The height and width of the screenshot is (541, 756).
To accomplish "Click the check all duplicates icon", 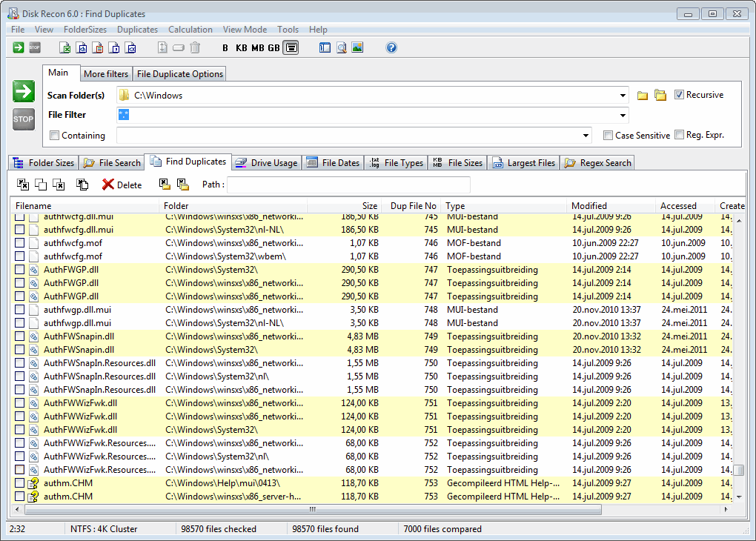I will click(x=23, y=185).
